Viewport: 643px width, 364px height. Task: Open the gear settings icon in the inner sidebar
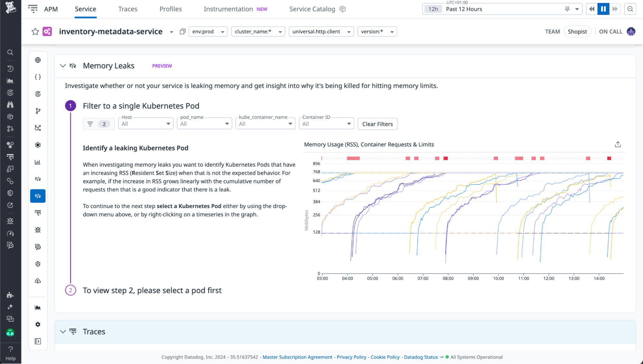(x=38, y=324)
